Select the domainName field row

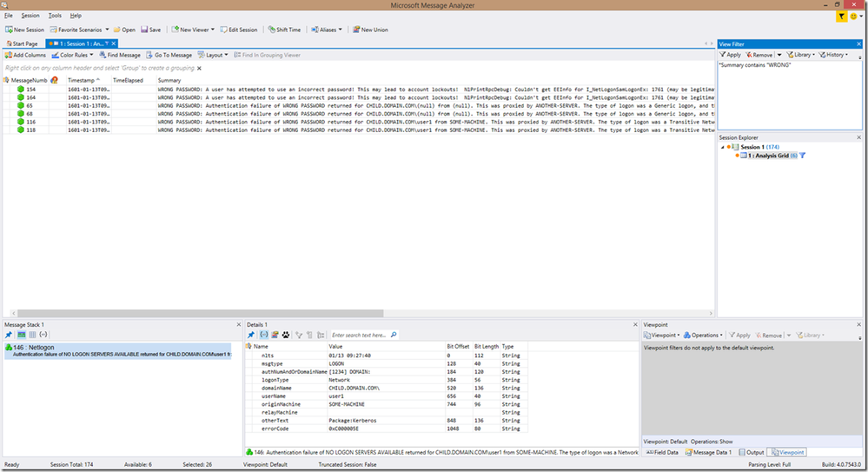point(387,389)
